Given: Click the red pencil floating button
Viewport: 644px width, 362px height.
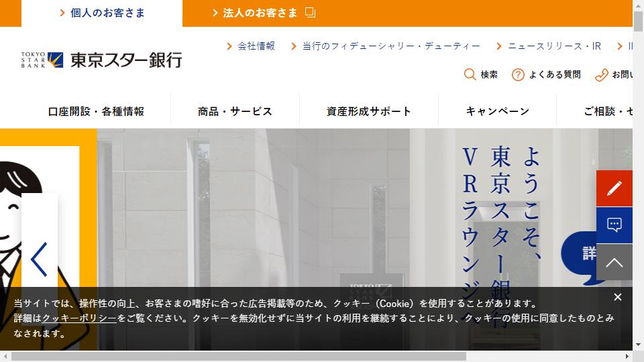Looking at the screenshot, I should 614,188.
